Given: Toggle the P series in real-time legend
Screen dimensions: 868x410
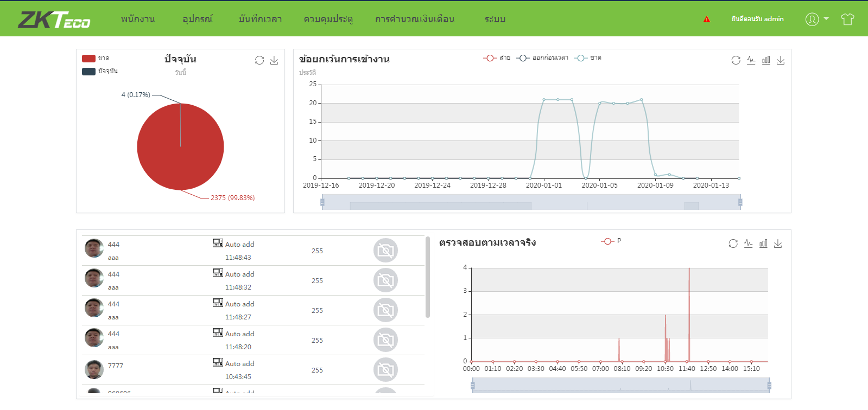Looking at the screenshot, I should pos(611,241).
